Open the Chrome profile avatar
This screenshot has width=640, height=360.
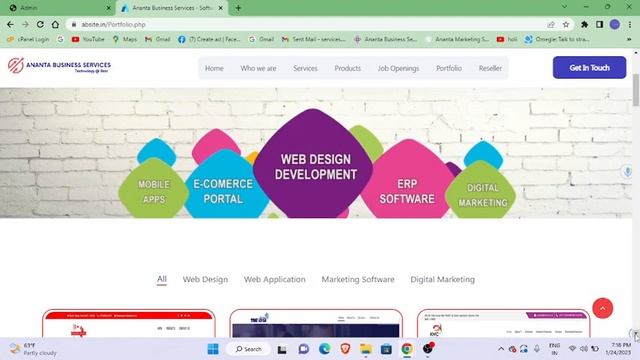pos(615,24)
